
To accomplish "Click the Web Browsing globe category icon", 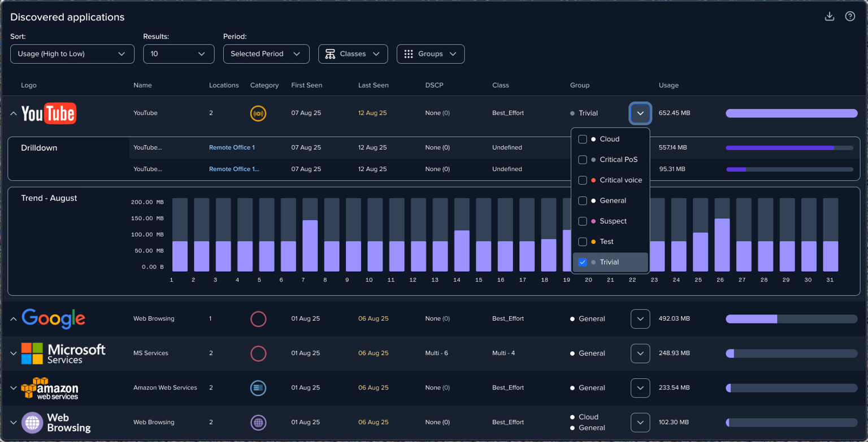I will point(259,422).
